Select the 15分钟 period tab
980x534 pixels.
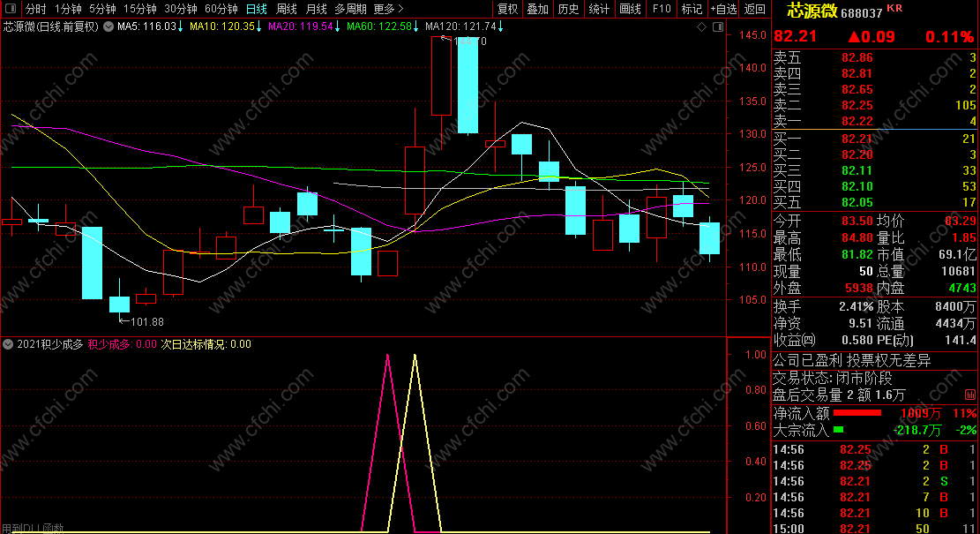coord(140,9)
